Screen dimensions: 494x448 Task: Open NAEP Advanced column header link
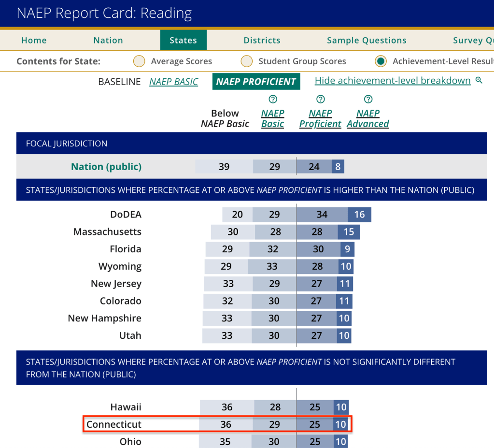[367, 118]
